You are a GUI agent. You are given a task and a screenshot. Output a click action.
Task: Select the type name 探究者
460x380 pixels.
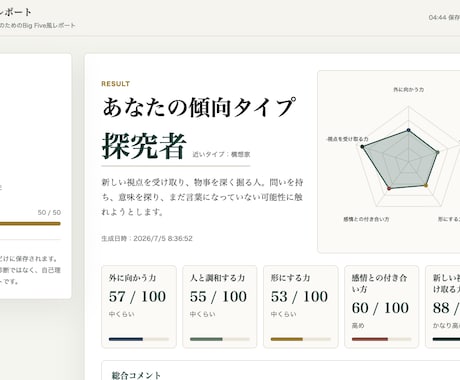coord(144,146)
